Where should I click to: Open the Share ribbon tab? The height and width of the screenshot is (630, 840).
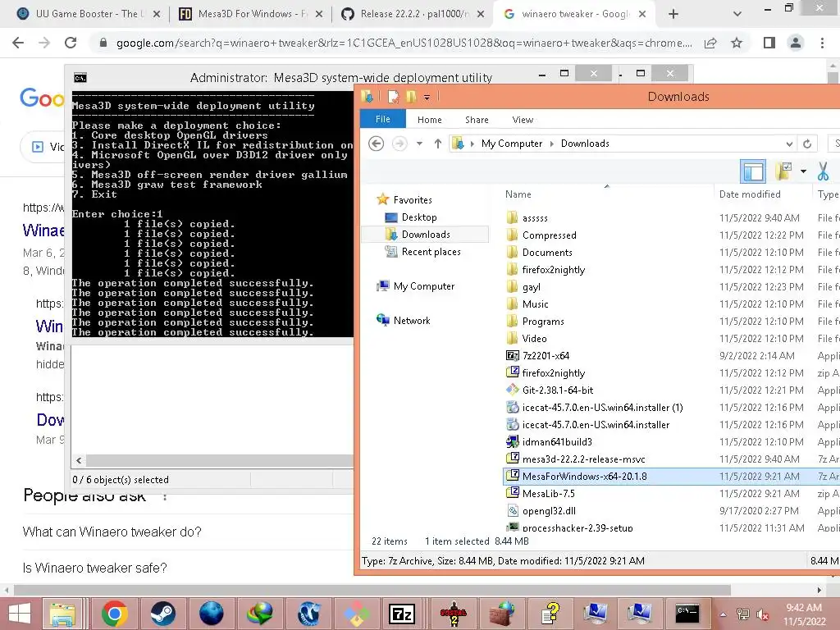(477, 120)
